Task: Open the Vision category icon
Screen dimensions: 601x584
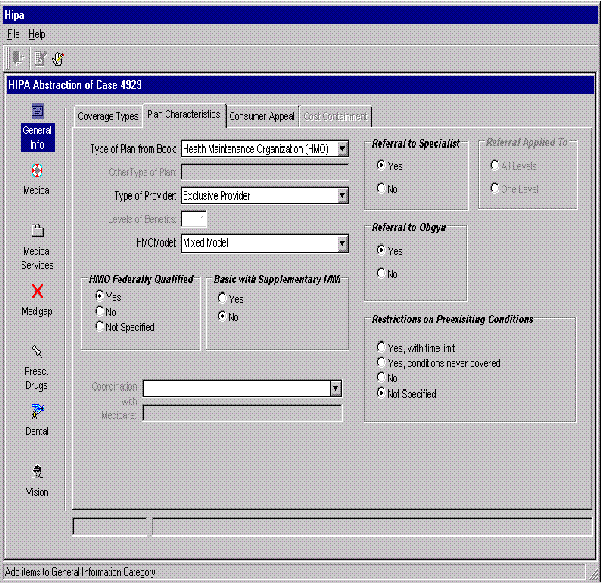Action: pyautogui.click(x=37, y=472)
